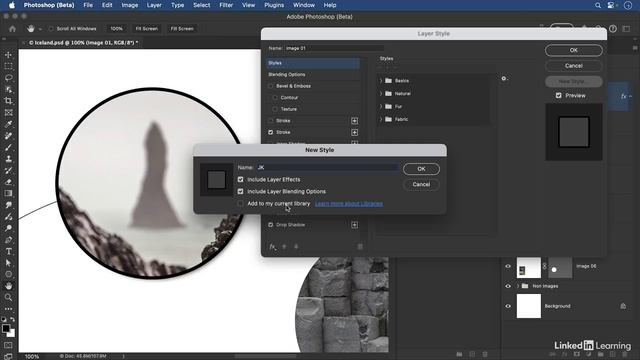Image resolution: width=640 pixels, height=360 pixels.
Task: Select the Eraser tool
Action: point(8,182)
